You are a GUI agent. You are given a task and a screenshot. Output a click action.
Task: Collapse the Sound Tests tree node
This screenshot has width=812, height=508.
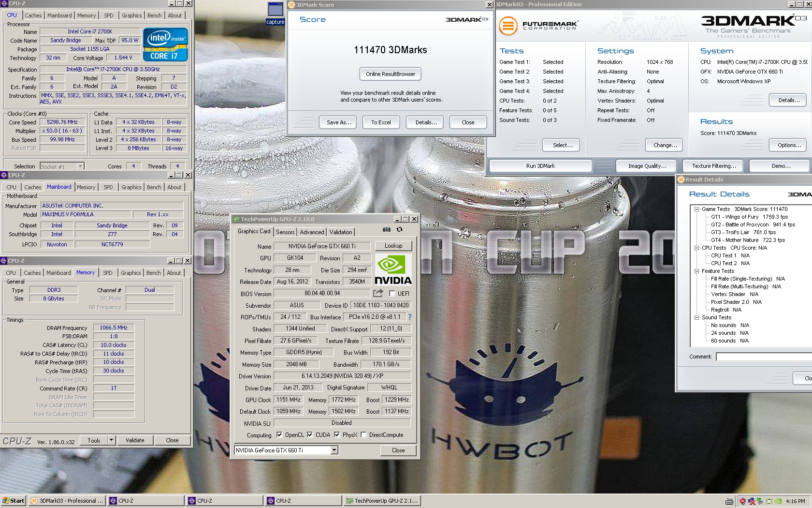coord(697,317)
